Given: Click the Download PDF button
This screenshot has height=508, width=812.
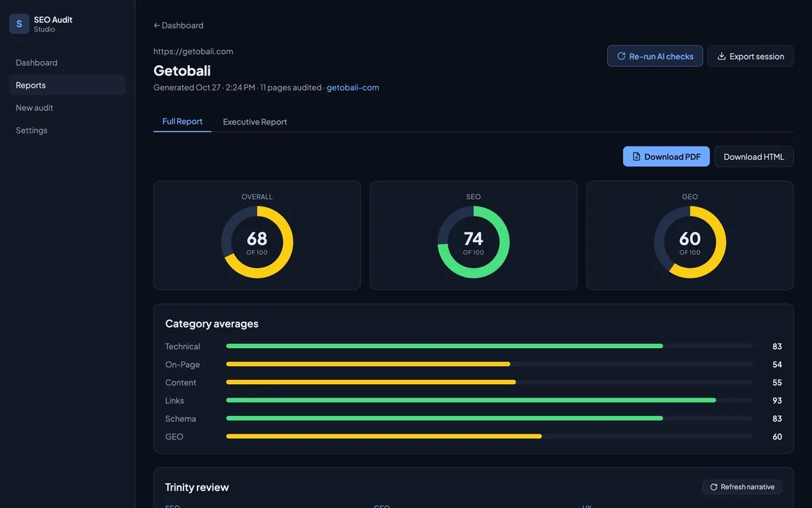Looking at the screenshot, I should (x=667, y=156).
